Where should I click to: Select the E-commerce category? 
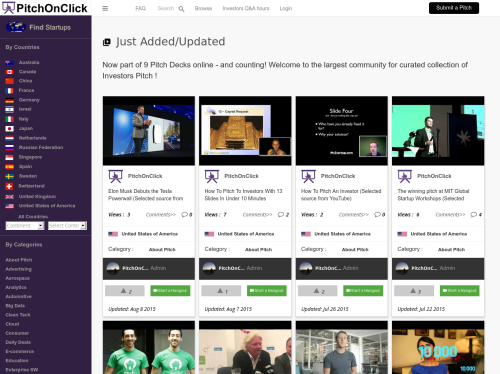(19, 351)
